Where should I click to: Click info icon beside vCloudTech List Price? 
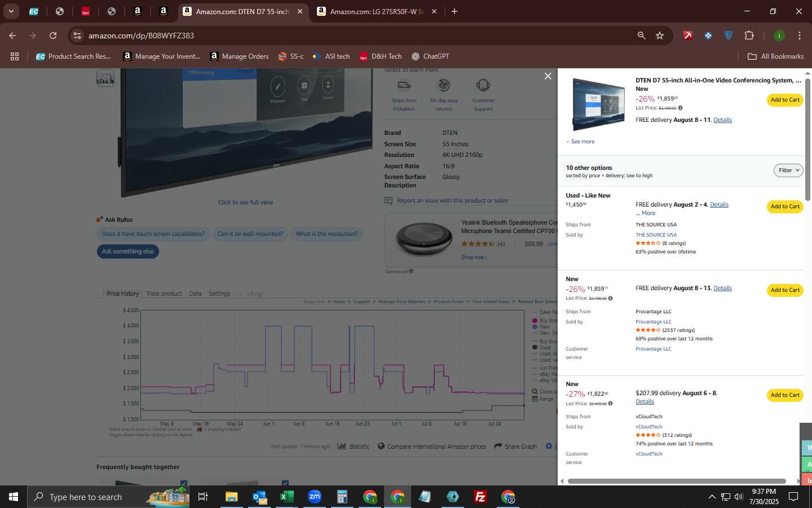click(x=610, y=404)
